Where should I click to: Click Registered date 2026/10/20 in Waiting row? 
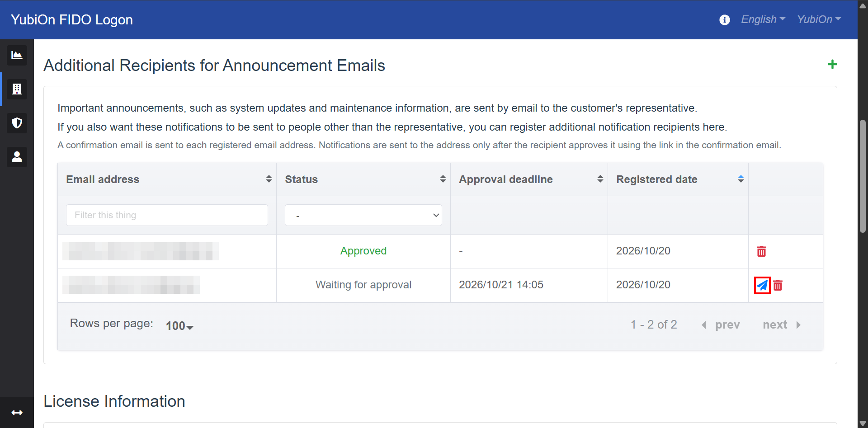coord(643,285)
